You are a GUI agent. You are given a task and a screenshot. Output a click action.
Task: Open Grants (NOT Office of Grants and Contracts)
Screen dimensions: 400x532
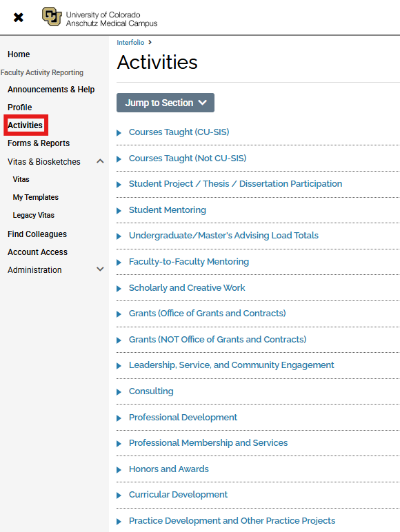click(x=217, y=339)
